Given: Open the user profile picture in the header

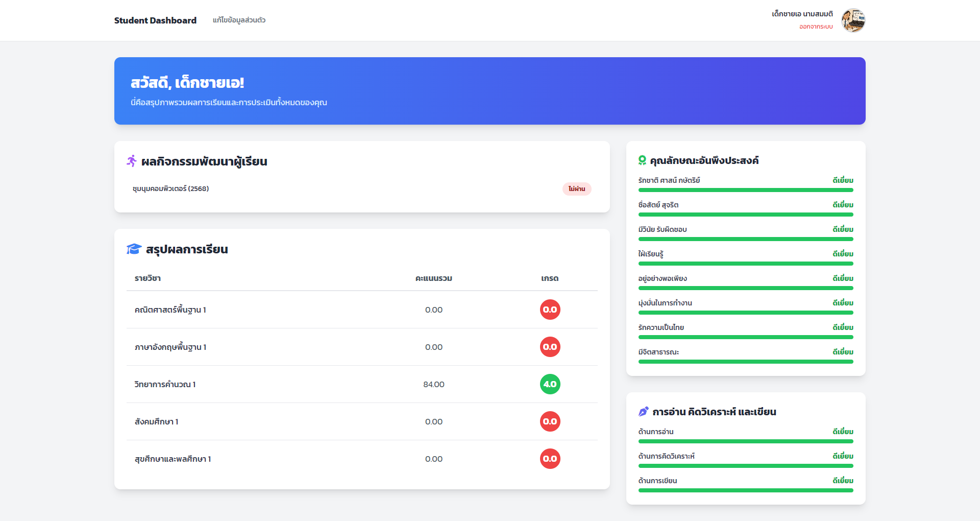Looking at the screenshot, I should (x=854, y=20).
